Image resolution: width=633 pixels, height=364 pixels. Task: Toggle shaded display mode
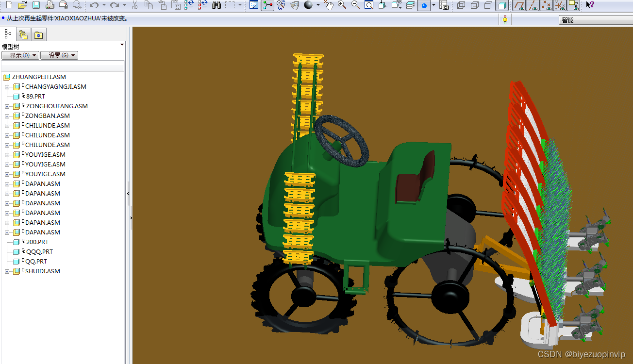[502, 5]
